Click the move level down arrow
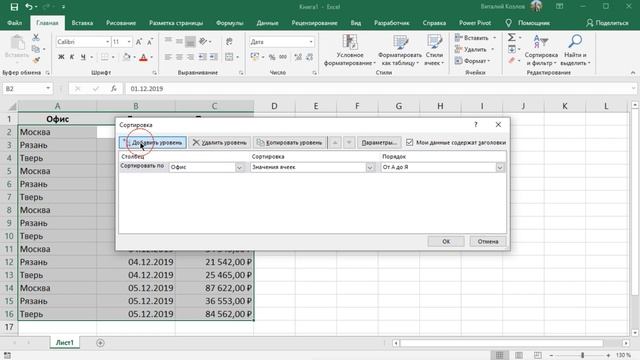The image size is (640, 360). 349,142
